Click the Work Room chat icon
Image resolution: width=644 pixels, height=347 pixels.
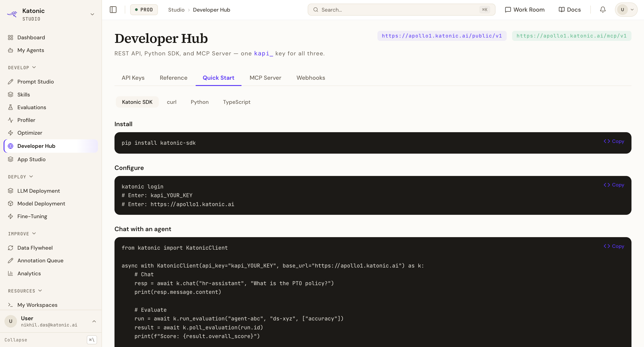point(508,10)
